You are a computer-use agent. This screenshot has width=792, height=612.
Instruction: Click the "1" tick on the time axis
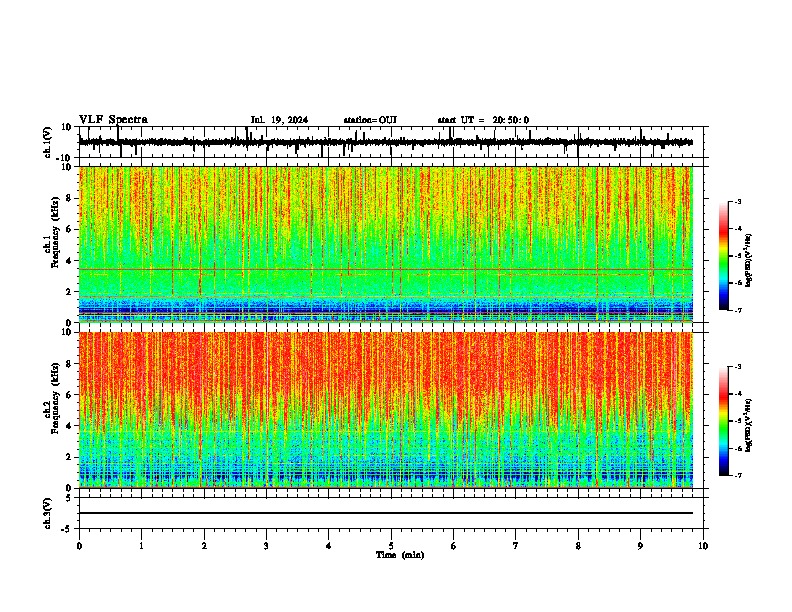[x=141, y=546]
